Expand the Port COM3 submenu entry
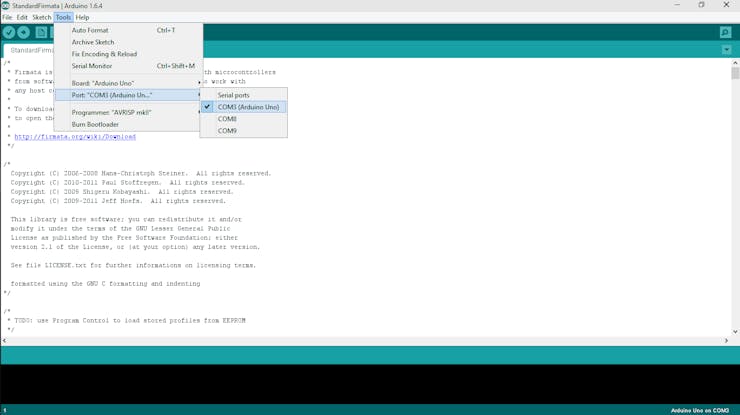 (128, 95)
